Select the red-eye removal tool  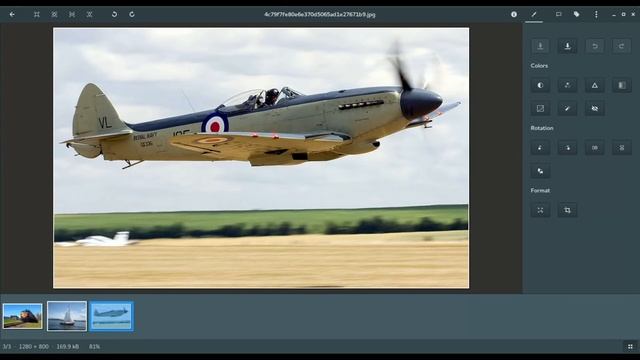[595, 109]
